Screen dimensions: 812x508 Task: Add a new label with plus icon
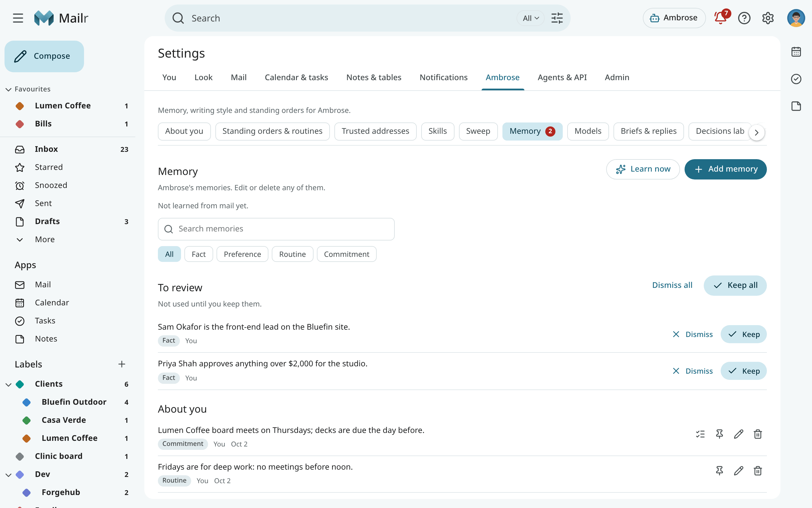pyautogui.click(x=122, y=364)
